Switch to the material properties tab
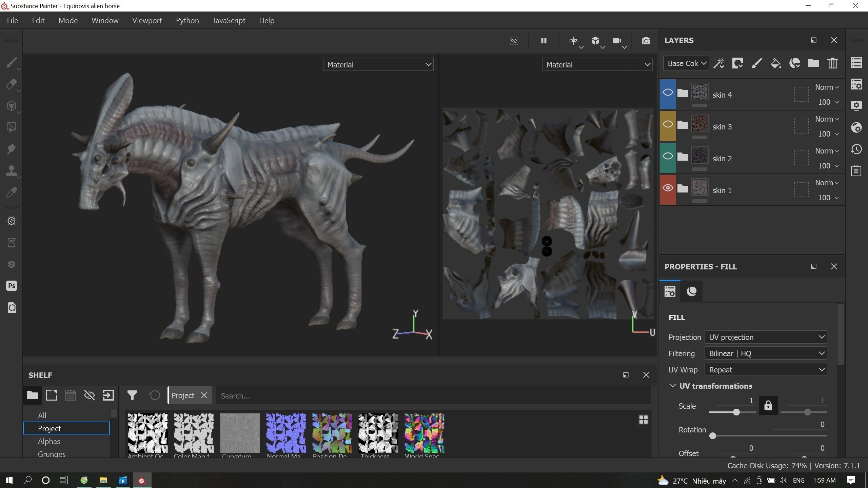The width and height of the screenshot is (868, 488). [691, 291]
